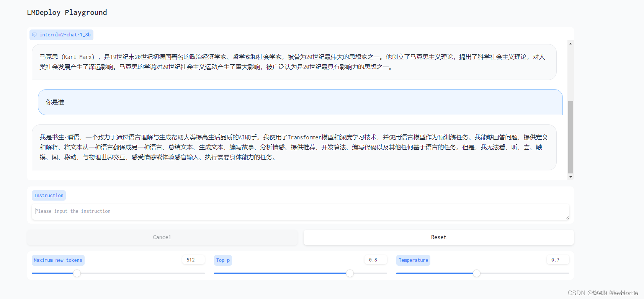644x299 pixels.
Task: Click the Maximum new tokens label
Action: click(58, 260)
